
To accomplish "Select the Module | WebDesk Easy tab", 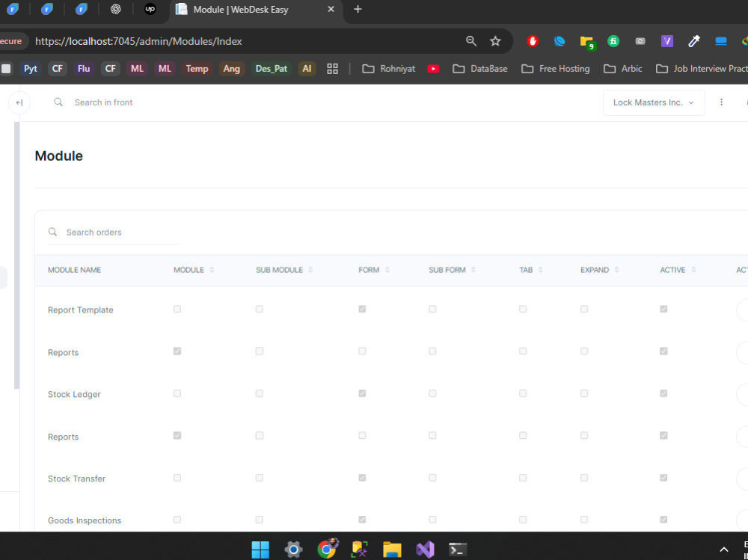I will pos(256,10).
